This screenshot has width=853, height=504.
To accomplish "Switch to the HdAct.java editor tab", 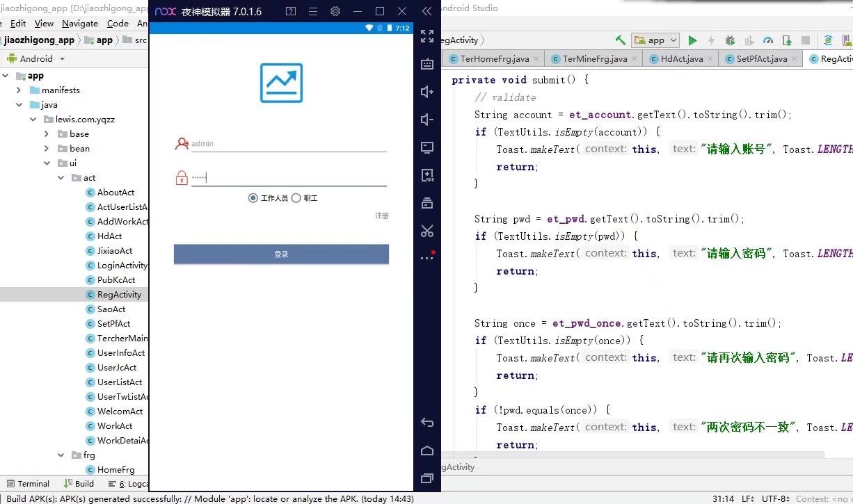I will tap(679, 58).
